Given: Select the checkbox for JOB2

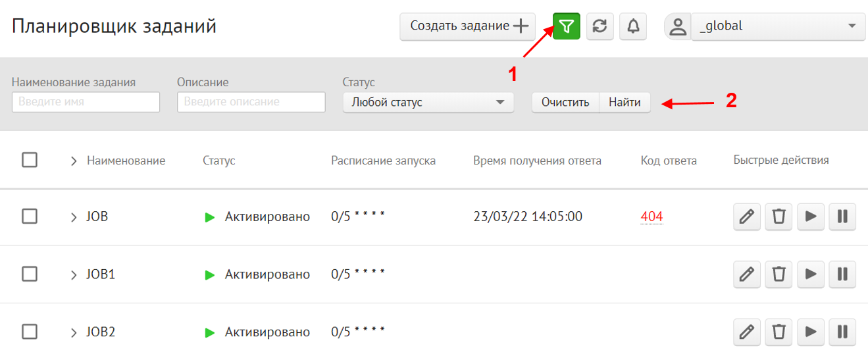Looking at the screenshot, I should coord(30,331).
